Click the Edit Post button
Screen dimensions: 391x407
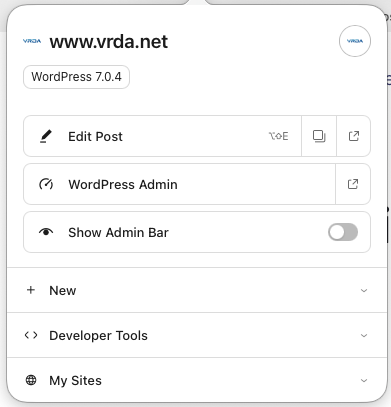[162, 136]
